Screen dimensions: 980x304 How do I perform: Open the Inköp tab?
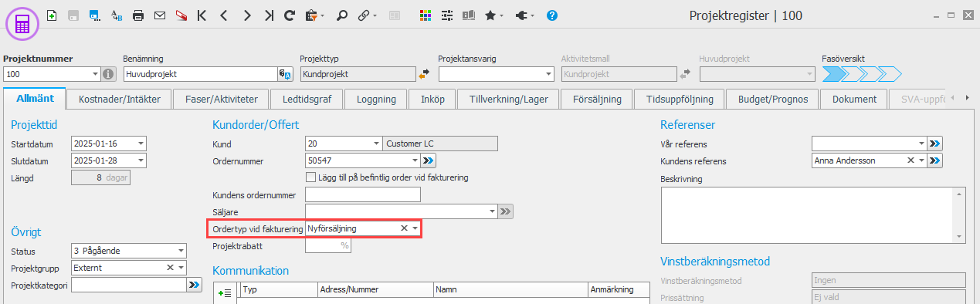pos(432,99)
